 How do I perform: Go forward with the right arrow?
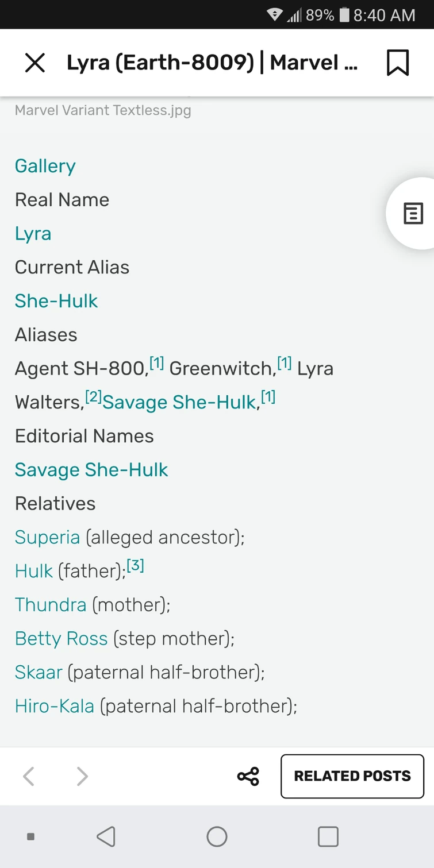82,776
